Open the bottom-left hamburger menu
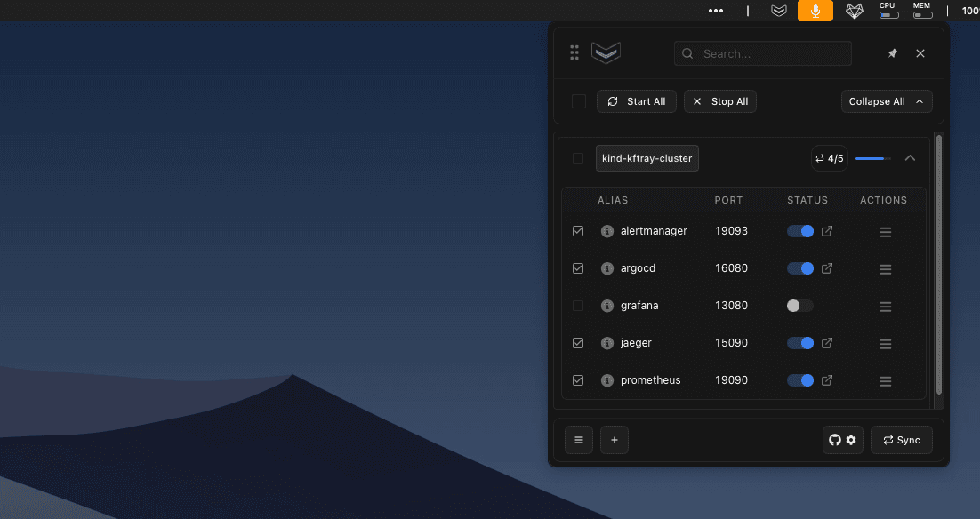980x519 pixels. pyautogui.click(x=578, y=440)
